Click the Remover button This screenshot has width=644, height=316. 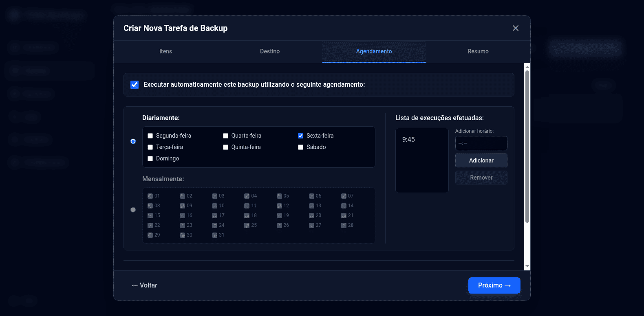481,178
